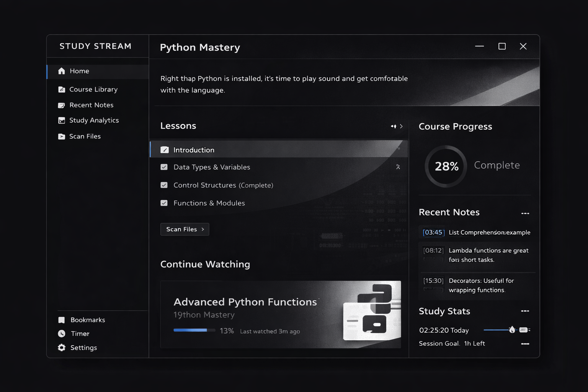588x392 pixels.
Task: Toggle the Functions & Modules checkbox
Action: click(x=164, y=203)
